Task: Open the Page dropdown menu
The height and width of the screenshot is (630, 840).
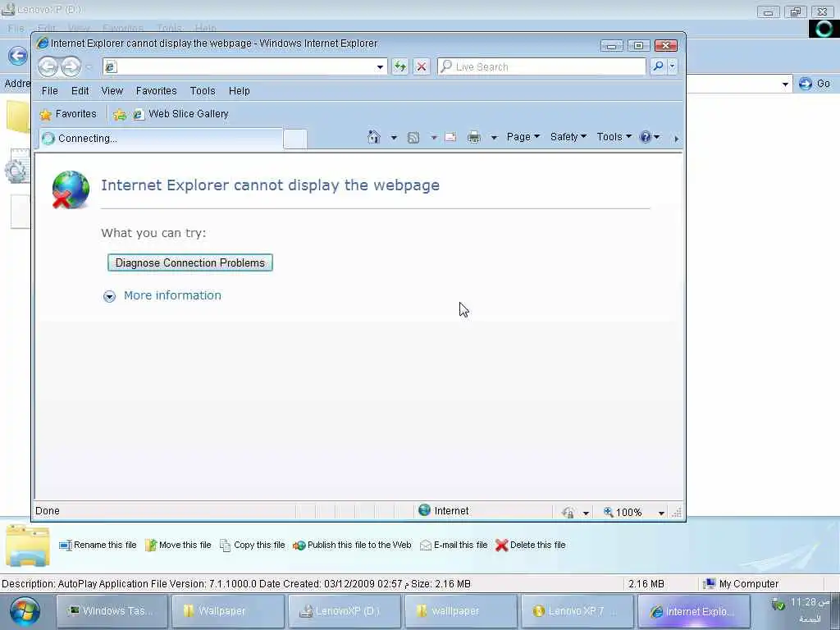Action: coord(523,137)
